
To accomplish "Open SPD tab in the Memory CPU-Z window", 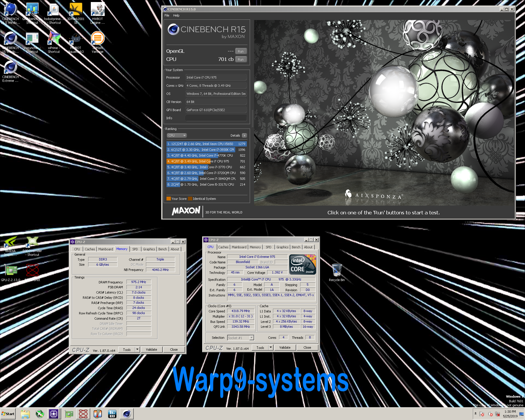I will click(135, 249).
